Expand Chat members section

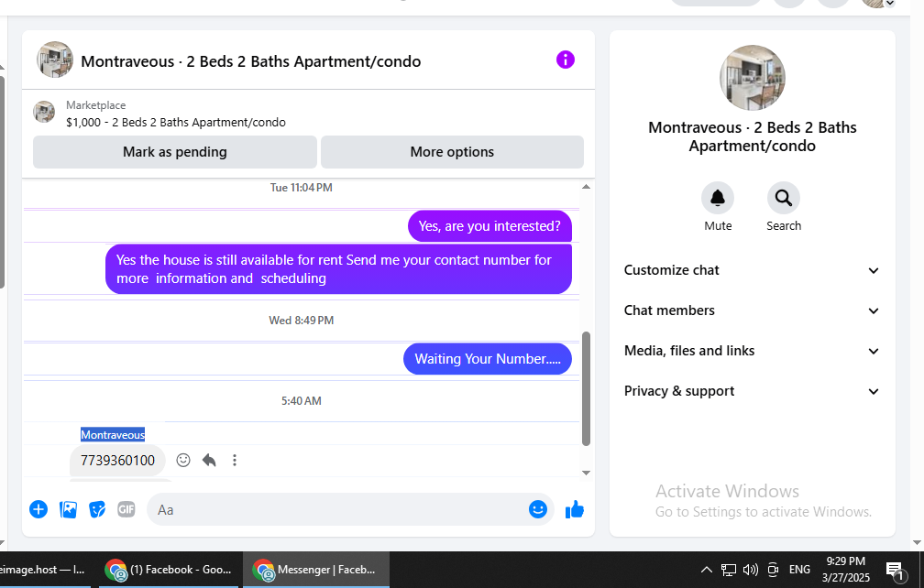coord(752,310)
